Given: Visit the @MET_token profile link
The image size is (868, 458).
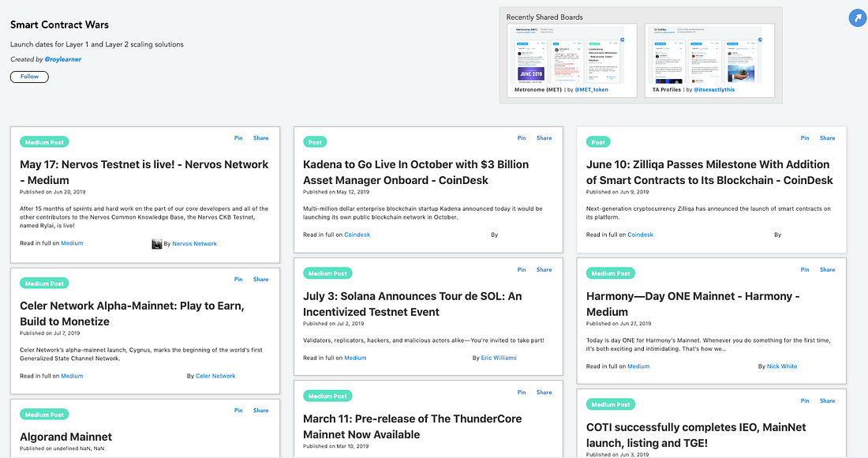Looking at the screenshot, I should point(591,90).
